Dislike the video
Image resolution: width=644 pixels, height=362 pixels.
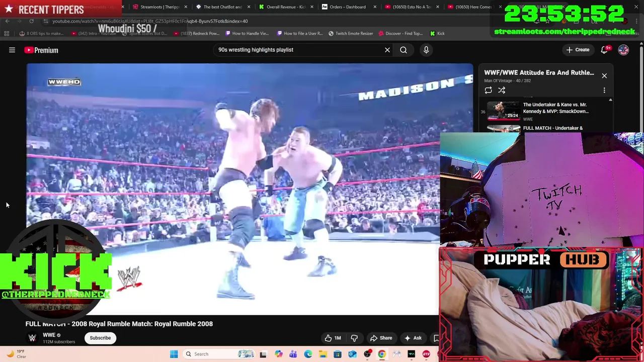(354, 338)
